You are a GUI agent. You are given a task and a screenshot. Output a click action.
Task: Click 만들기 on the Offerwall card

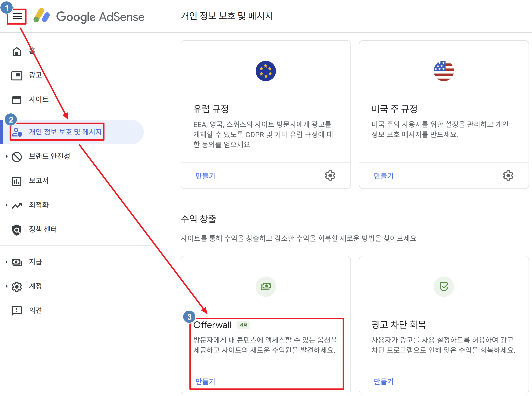[x=205, y=381]
